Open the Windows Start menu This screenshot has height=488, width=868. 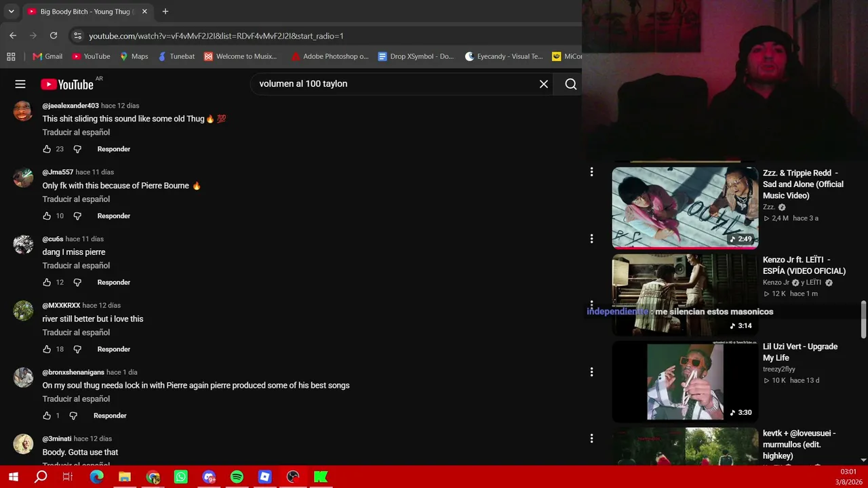click(x=13, y=477)
